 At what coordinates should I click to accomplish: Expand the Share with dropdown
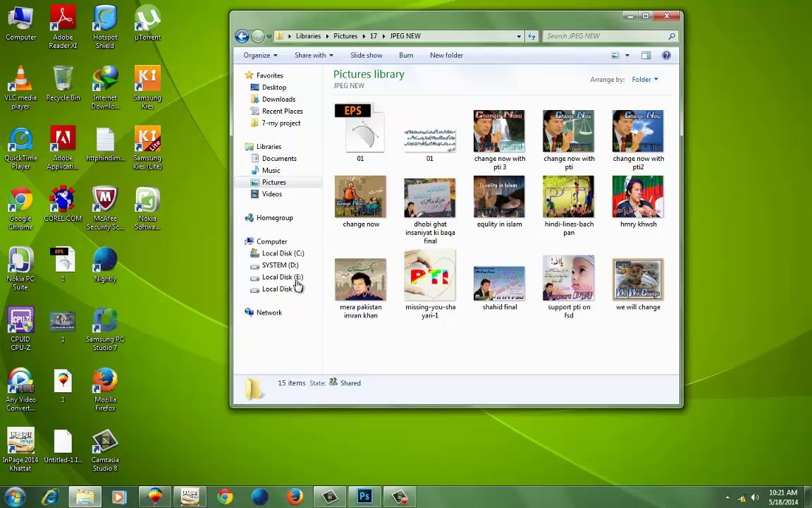click(x=313, y=56)
